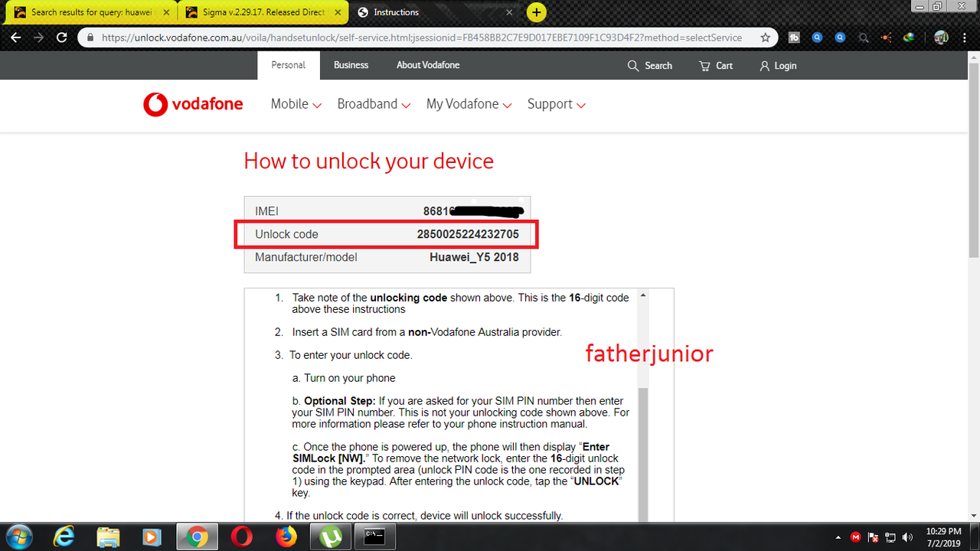Click the padlock site security icon
980x551 pixels.
[x=90, y=37]
